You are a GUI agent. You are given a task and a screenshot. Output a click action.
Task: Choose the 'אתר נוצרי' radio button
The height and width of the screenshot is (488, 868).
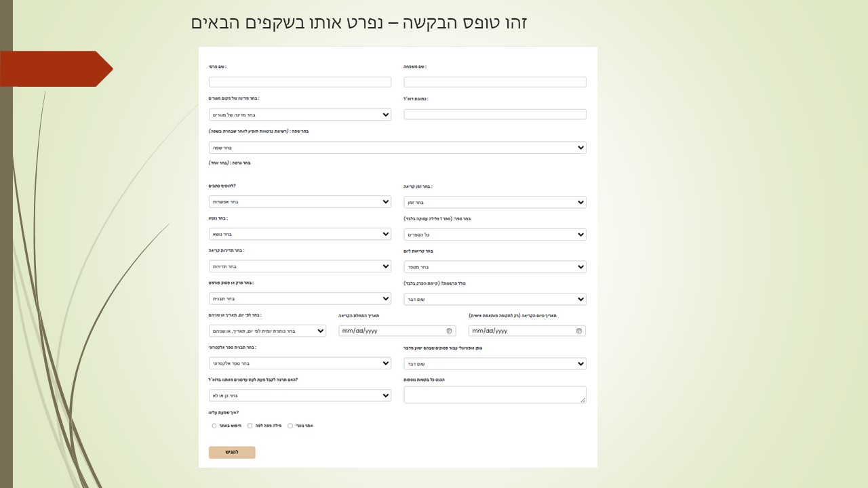click(x=290, y=426)
